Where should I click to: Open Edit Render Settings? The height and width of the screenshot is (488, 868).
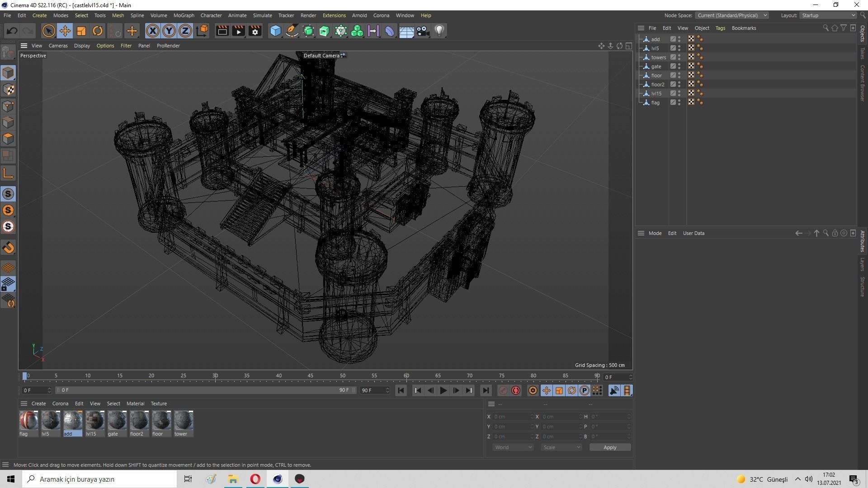(x=255, y=31)
